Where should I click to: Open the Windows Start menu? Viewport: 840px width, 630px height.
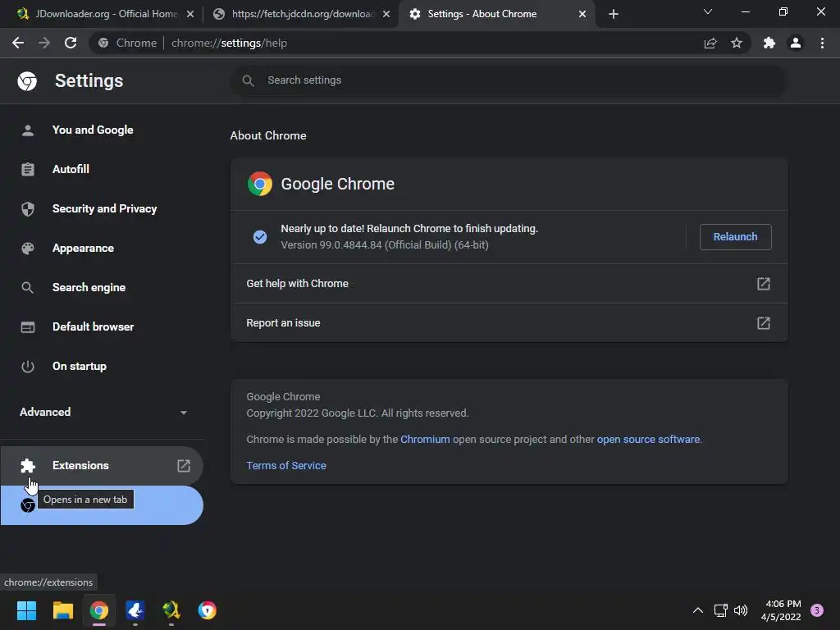click(26, 610)
